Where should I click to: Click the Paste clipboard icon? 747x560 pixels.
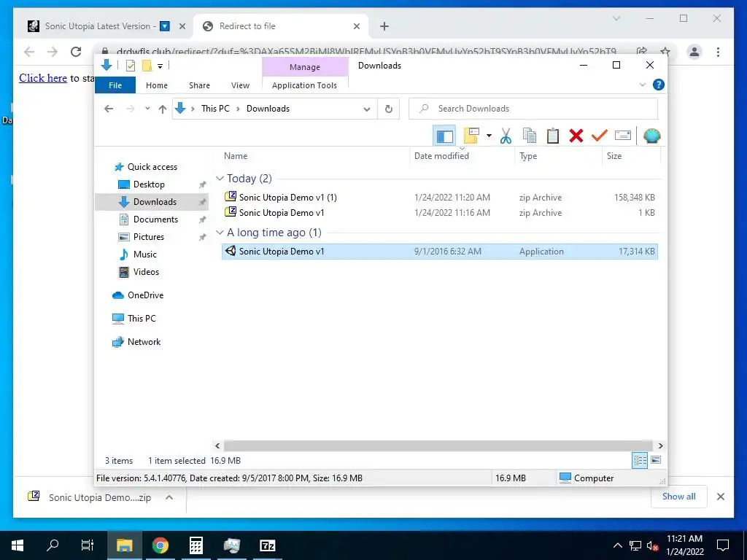[553, 136]
